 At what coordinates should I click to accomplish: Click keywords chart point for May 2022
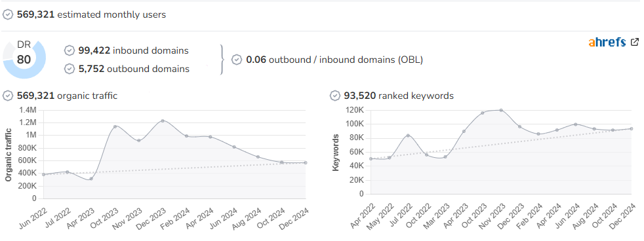pos(390,157)
